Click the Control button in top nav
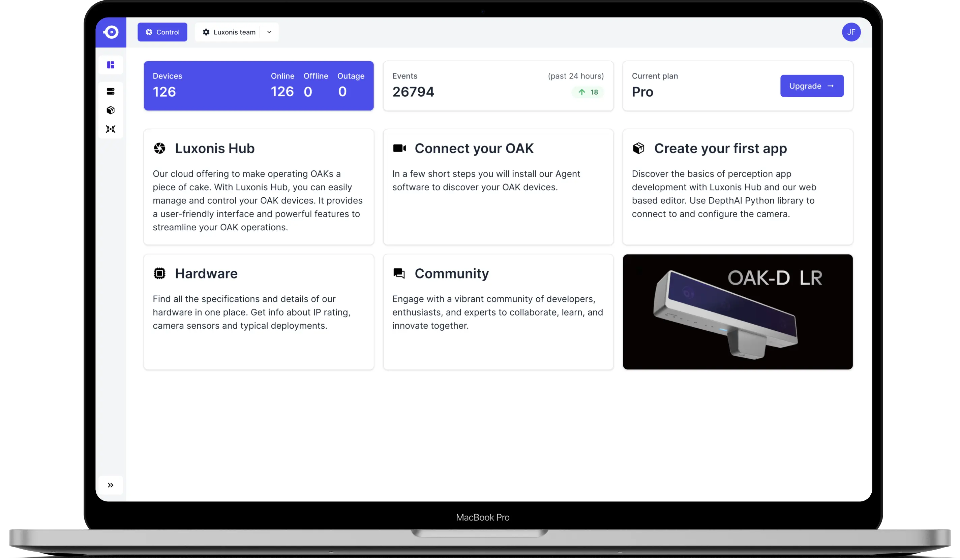Screen dimensions: 960x560 click(162, 32)
